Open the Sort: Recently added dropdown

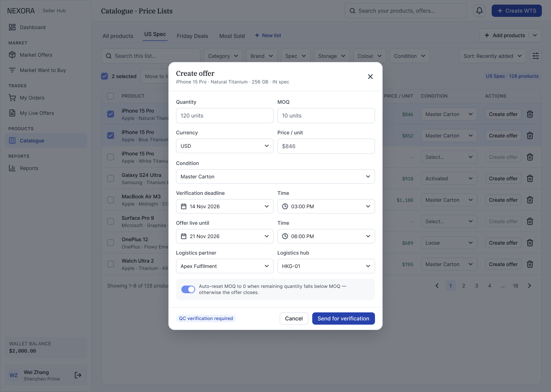(x=492, y=56)
